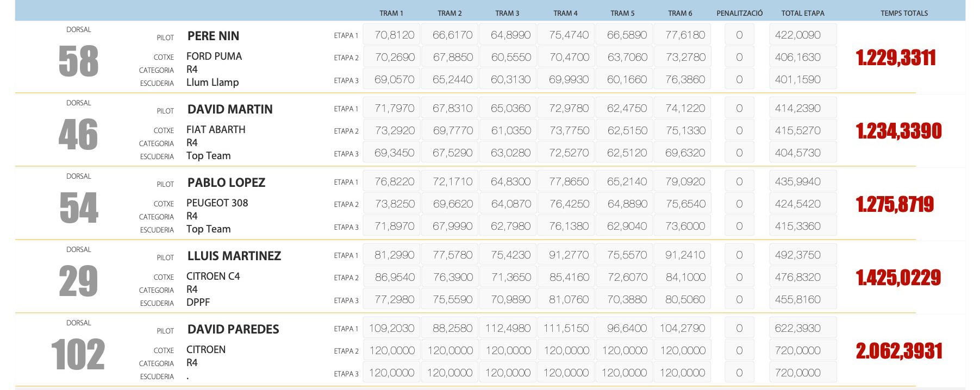Screen dimensions: 980x390
Task: Click Pere Nin's Etapa 1 Tram 1 field
Action: point(391,35)
